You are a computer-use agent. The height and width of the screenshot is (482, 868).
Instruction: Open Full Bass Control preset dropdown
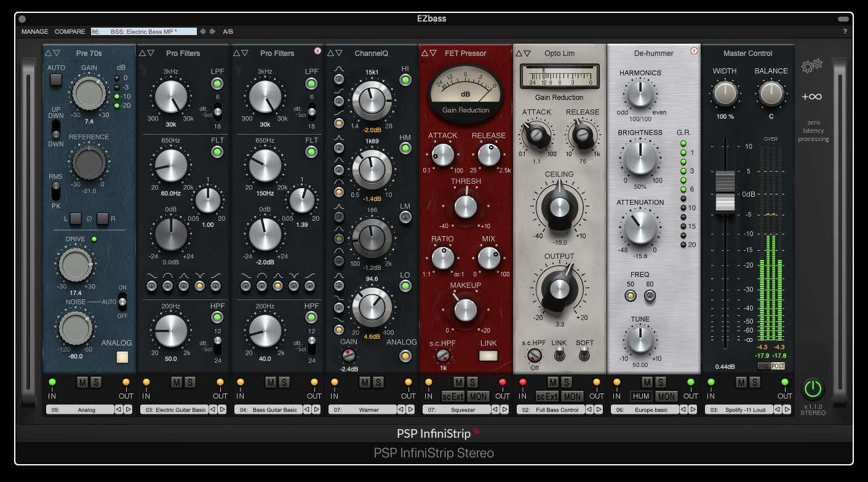tap(551, 409)
